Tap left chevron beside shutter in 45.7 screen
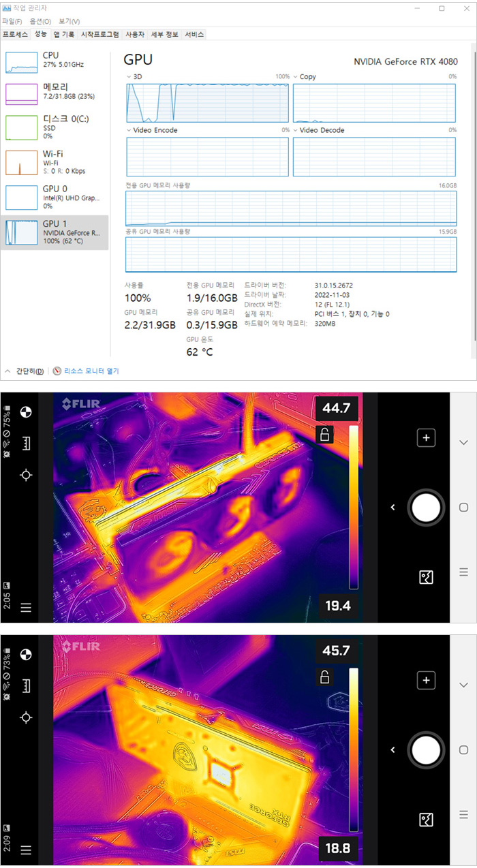This screenshot has height=868, width=477. [393, 749]
